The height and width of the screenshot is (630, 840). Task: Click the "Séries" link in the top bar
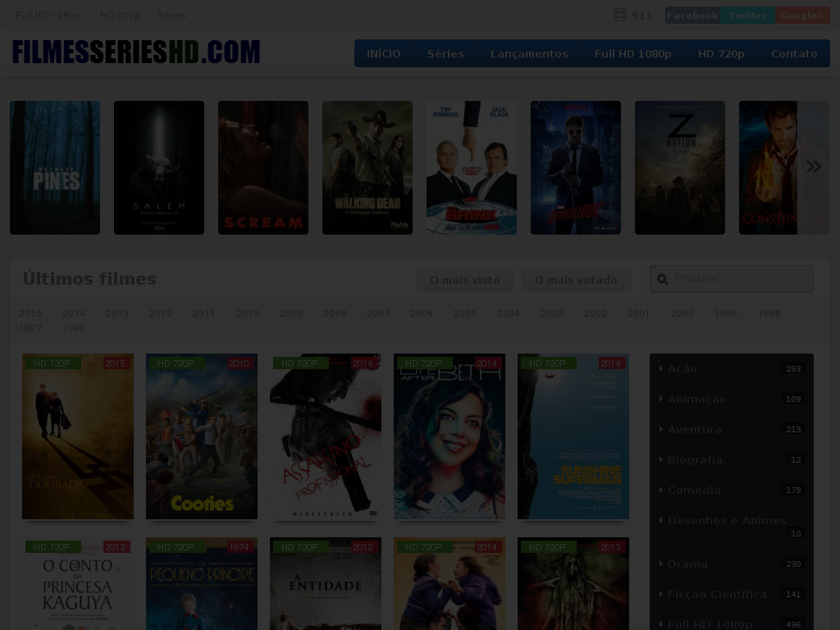171,15
